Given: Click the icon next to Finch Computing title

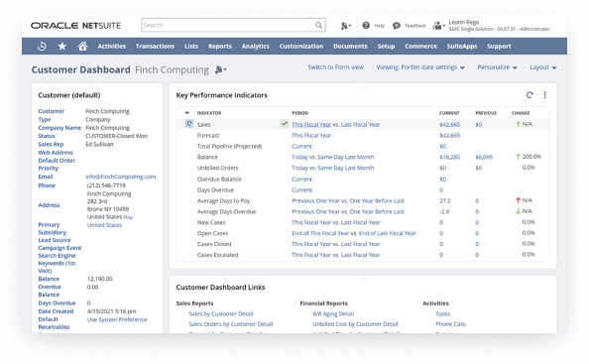Looking at the screenshot, I should [x=220, y=69].
